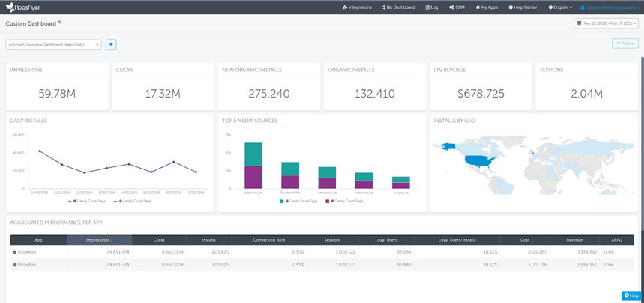
Task: Open the Actions menu button
Action: 625,43
